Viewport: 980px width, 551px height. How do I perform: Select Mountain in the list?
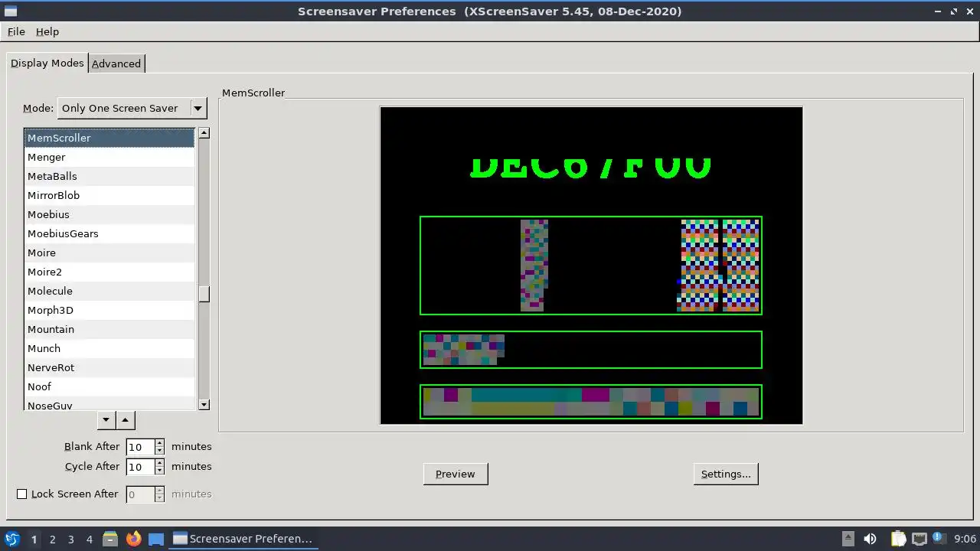(109, 329)
